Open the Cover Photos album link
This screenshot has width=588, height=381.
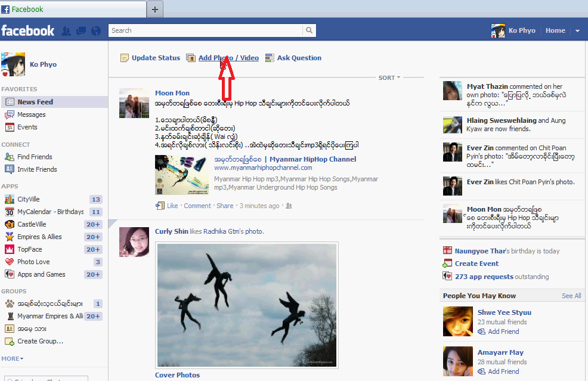click(x=177, y=375)
